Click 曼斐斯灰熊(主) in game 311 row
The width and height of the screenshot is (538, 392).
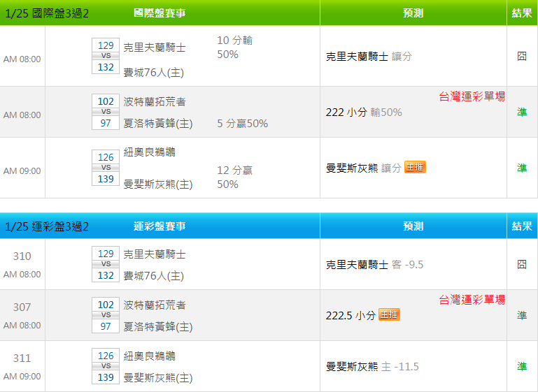point(158,378)
